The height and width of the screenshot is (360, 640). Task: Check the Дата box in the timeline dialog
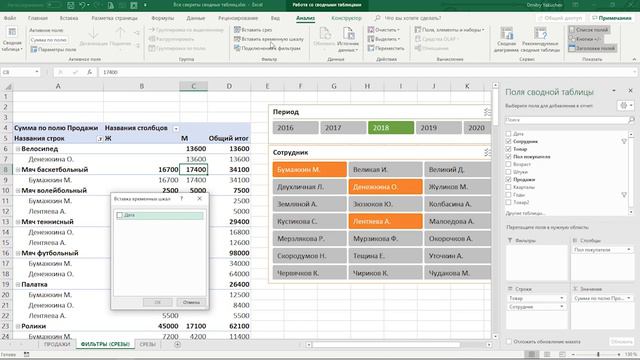120,215
